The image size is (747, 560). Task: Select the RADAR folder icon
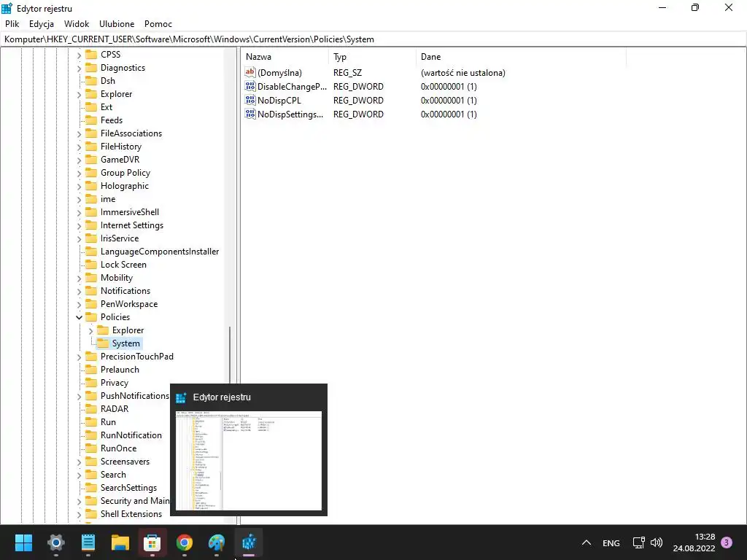(x=91, y=408)
